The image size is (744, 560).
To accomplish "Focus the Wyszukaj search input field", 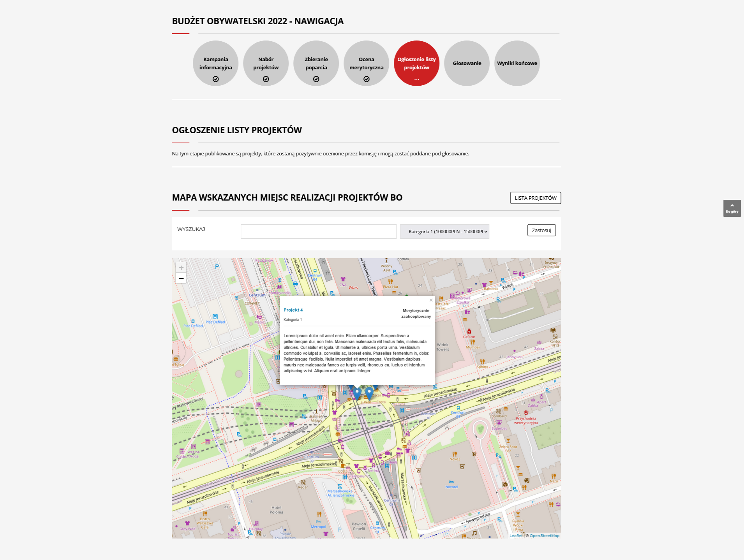I will coord(319,231).
